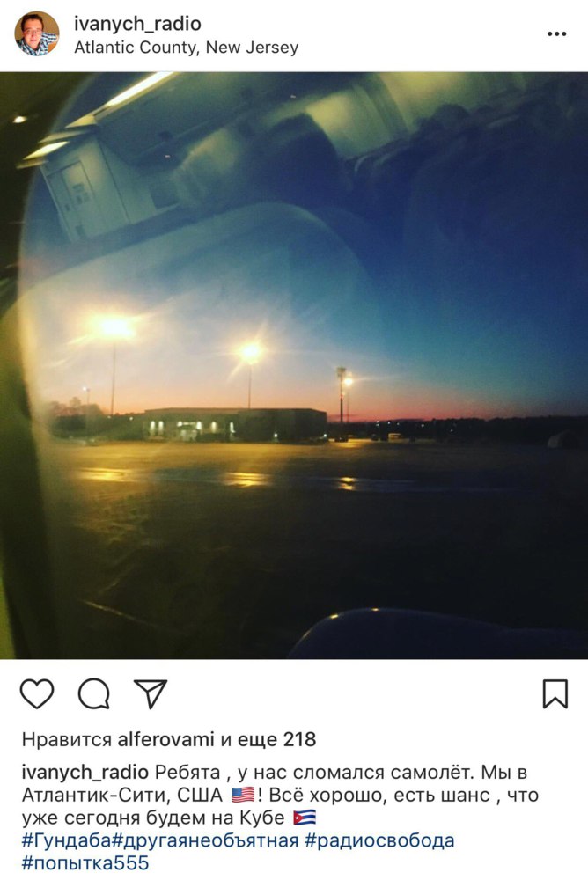The image size is (588, 880).
Task: Open hashtag #радиосвобода
Action: point(379,840)
